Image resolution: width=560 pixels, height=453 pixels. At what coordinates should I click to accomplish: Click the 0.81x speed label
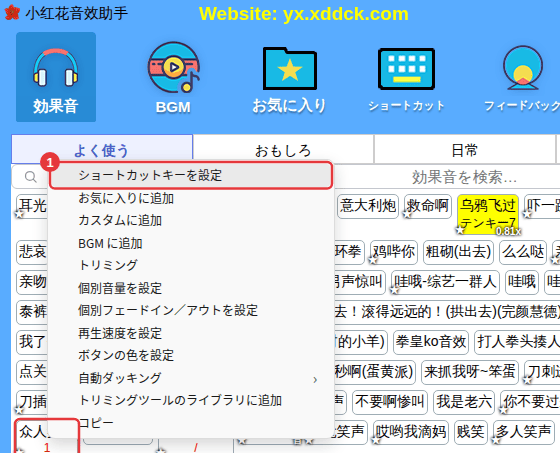tap(508, 232)
